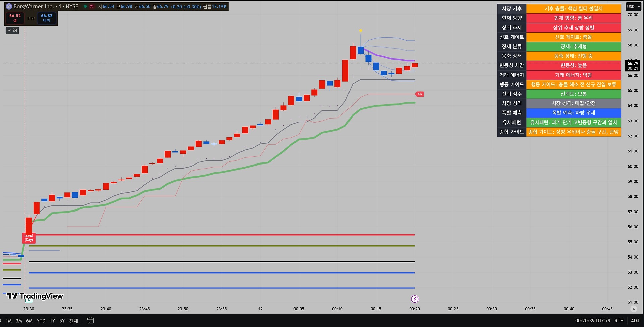The height and width of the screenshot is (327, 644).
Task: Click the date label 12 on time axis
Action: [260, 309]
